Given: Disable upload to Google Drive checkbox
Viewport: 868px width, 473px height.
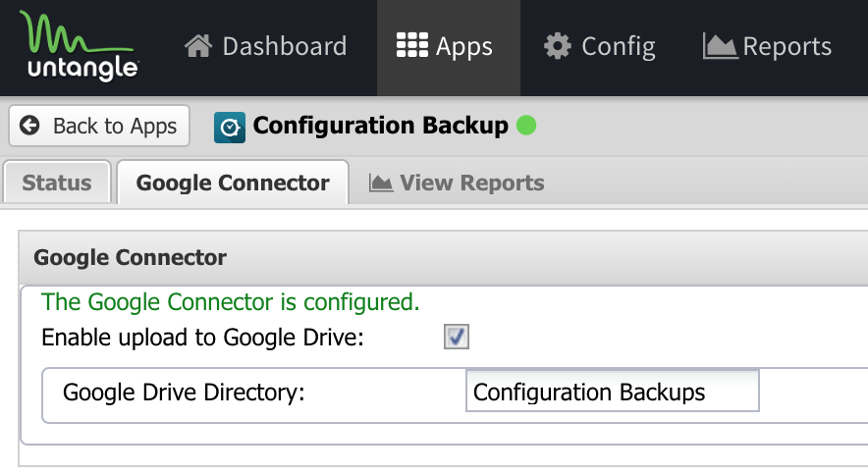Looking at the screenshot, I should pos(457,337).
